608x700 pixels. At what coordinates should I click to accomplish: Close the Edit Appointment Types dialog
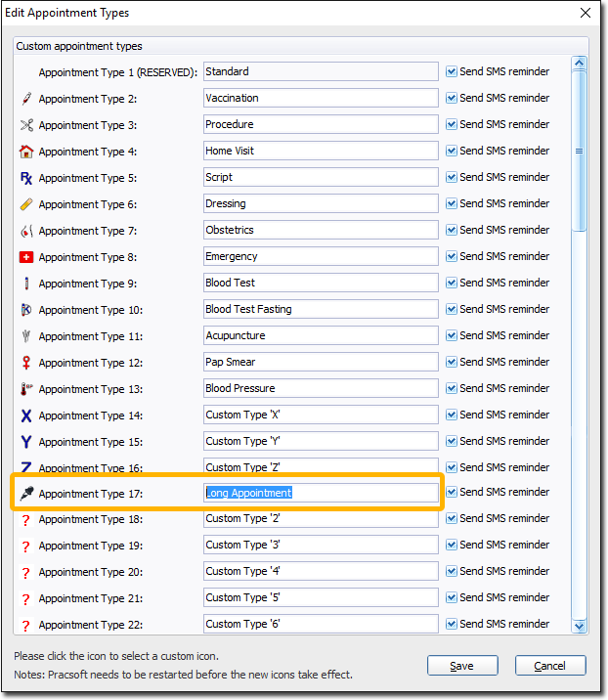[586, 13]
